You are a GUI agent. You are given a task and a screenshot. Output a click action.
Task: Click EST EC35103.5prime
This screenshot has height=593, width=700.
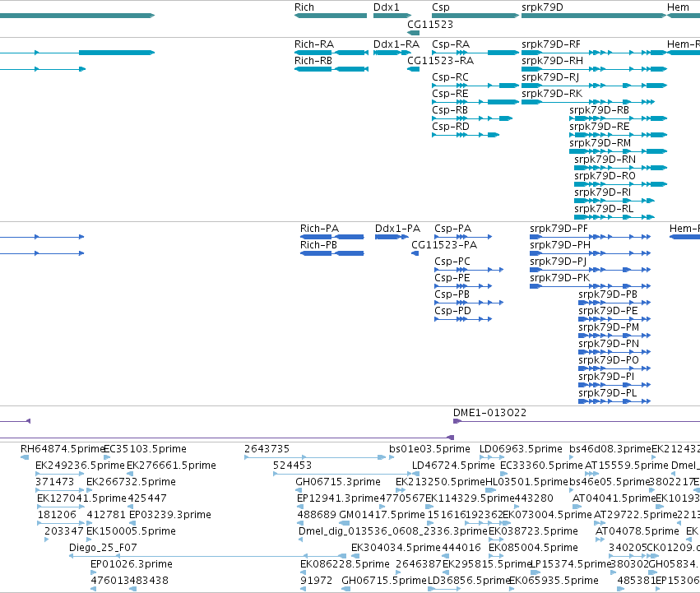click(145, 449)
